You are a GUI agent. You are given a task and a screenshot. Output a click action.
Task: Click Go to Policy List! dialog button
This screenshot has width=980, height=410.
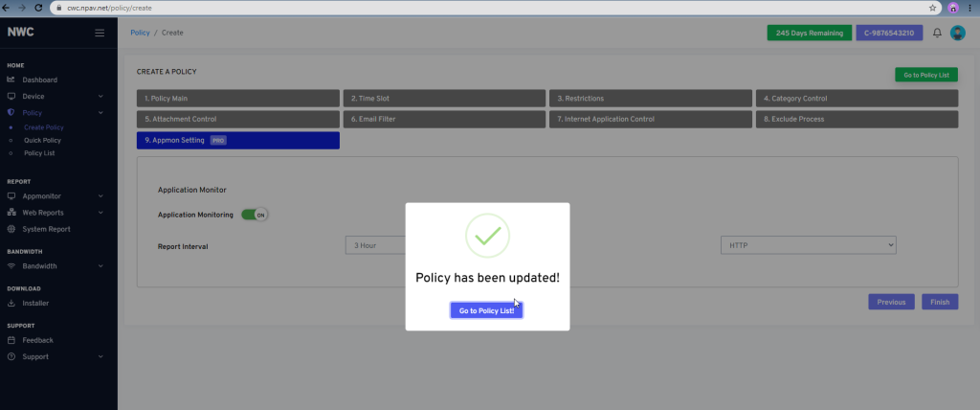coord(486,310)
